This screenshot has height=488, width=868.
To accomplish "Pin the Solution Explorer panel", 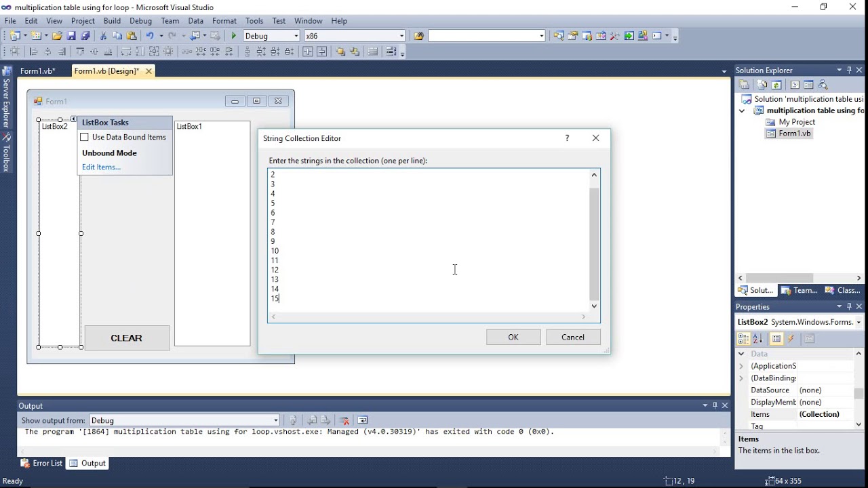I will 849,70.
